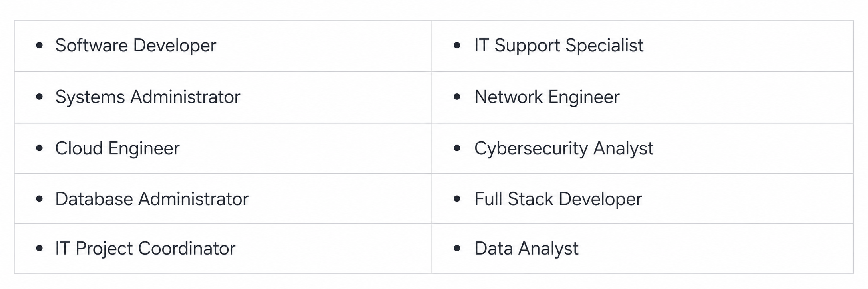868x289 pixels.
Task: Click the bullet beside IT Support Specialist
Action: tap(457, 46)
